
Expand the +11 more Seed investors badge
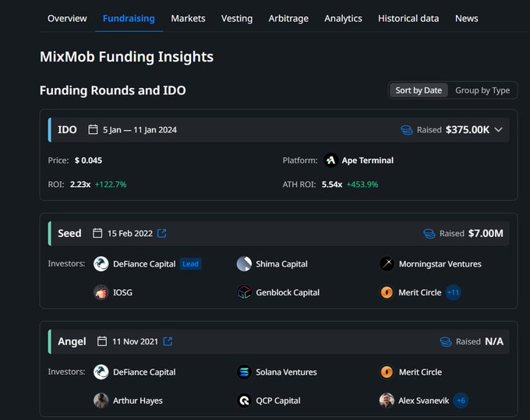coord(453,292)
